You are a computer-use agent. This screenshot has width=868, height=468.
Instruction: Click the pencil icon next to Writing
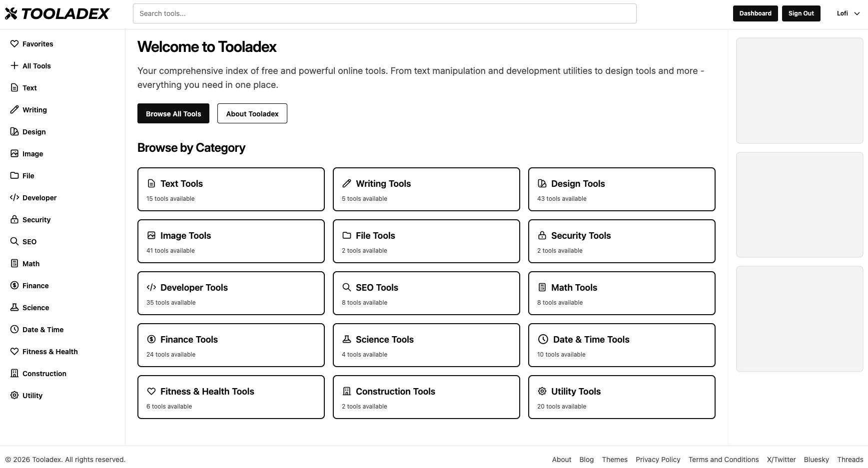point(14,110)
